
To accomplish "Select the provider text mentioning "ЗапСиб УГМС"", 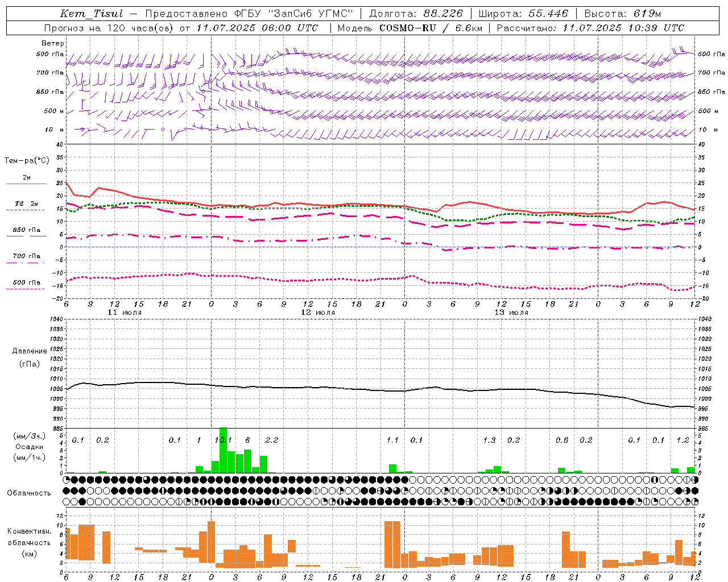I will pos(249,14).
